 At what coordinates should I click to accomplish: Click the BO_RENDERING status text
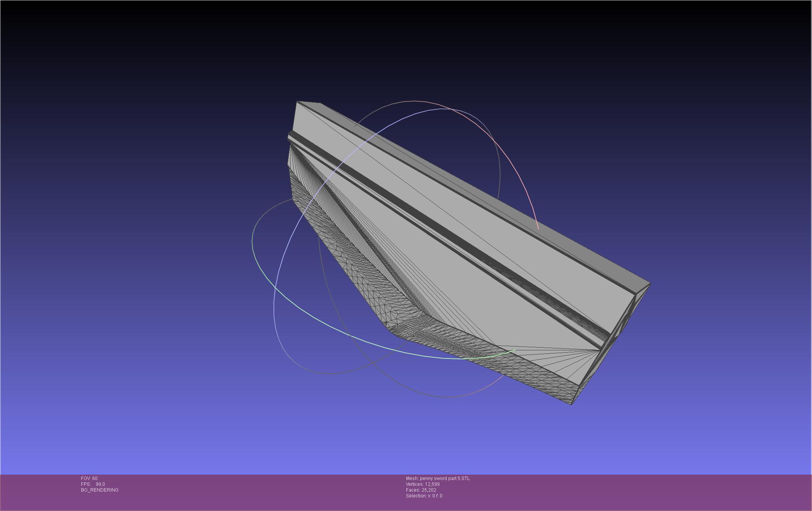[100, 490]
